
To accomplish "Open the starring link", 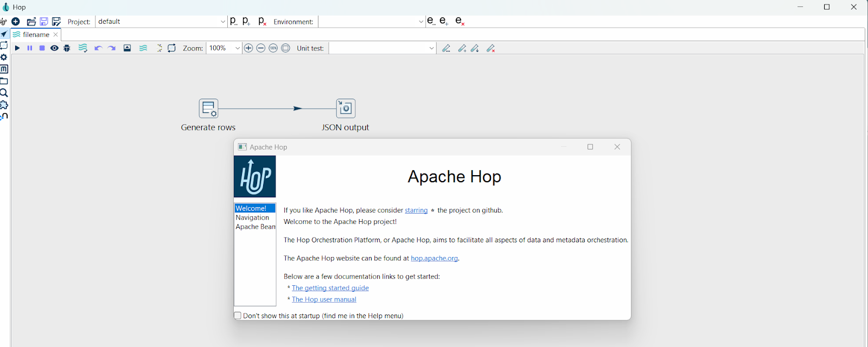I will click(x=416, y=210).
